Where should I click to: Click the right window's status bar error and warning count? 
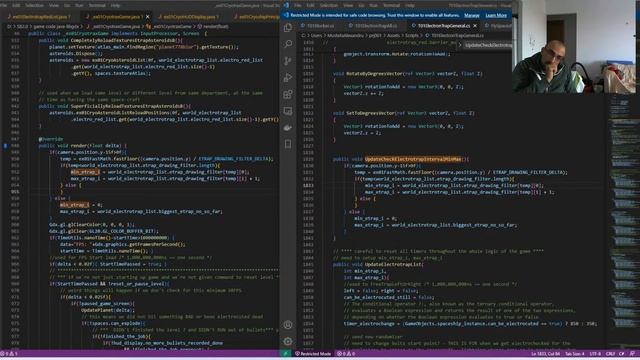pos(346,353)
